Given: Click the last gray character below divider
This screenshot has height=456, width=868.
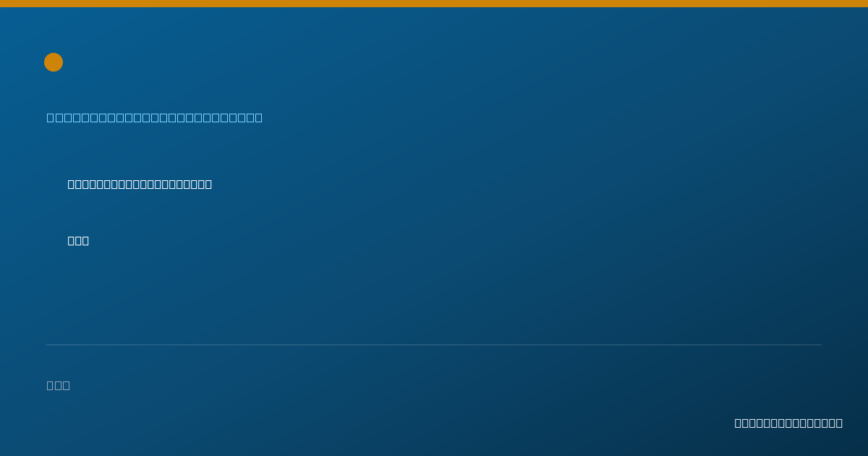Looking at the screenshot, I should (67, 385).
